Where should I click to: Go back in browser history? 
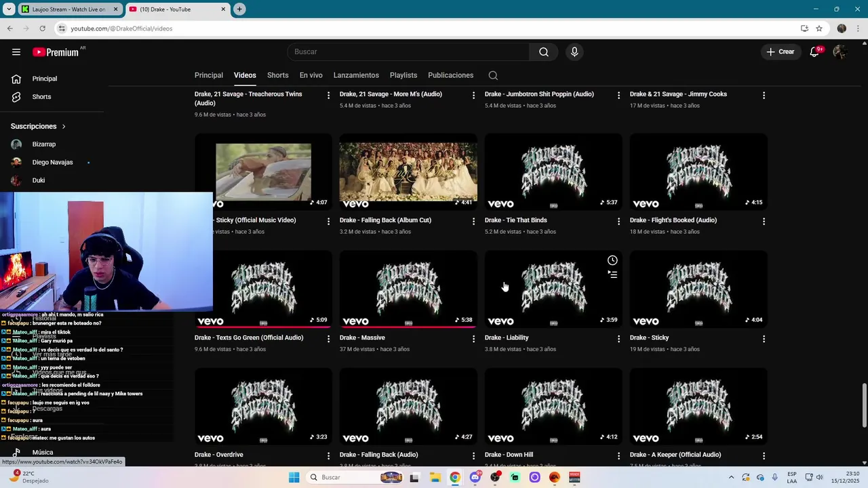pyautogui.click(x=9, y=28)
